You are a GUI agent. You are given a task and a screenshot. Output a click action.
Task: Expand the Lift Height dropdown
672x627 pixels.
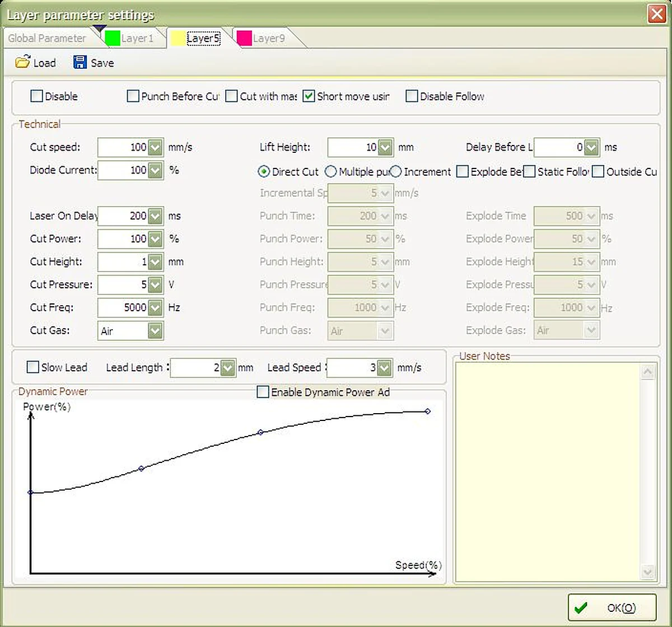pyautogui.click(x=385, y=147)
